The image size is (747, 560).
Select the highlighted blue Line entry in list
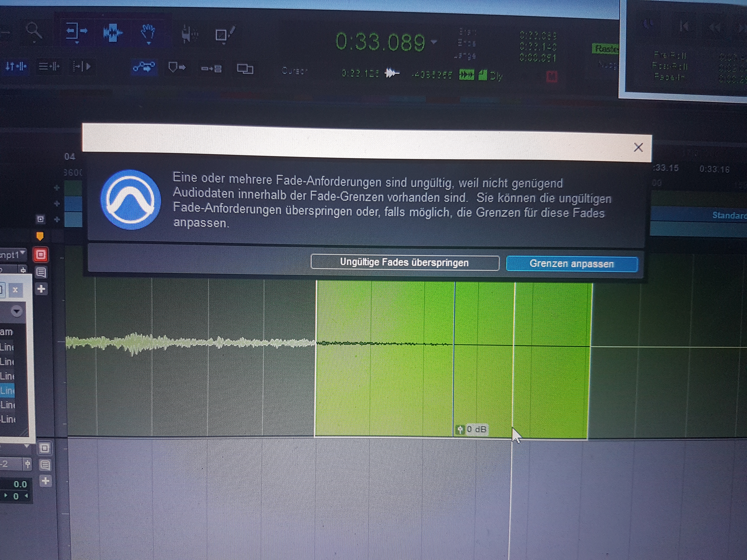pos(7,391)
